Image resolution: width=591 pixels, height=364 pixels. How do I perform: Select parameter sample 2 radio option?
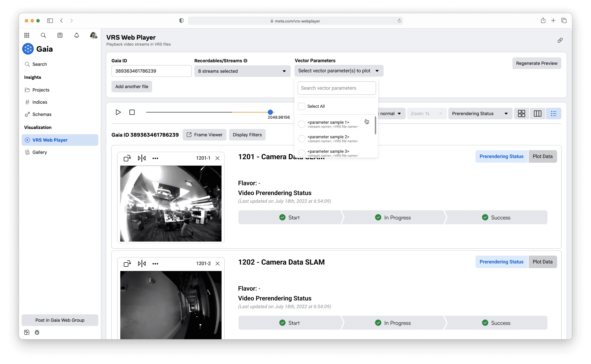[302, 139]
